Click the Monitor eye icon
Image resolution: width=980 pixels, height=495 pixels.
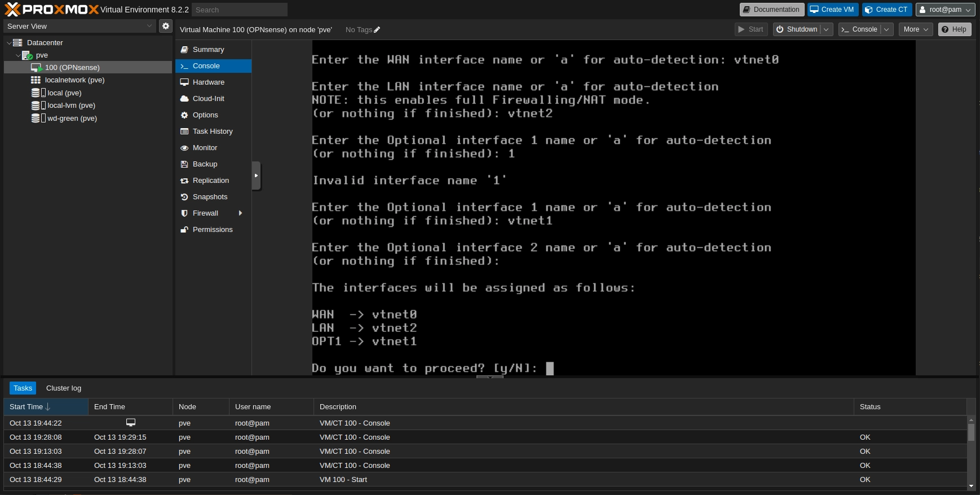[x=184, y=148]
